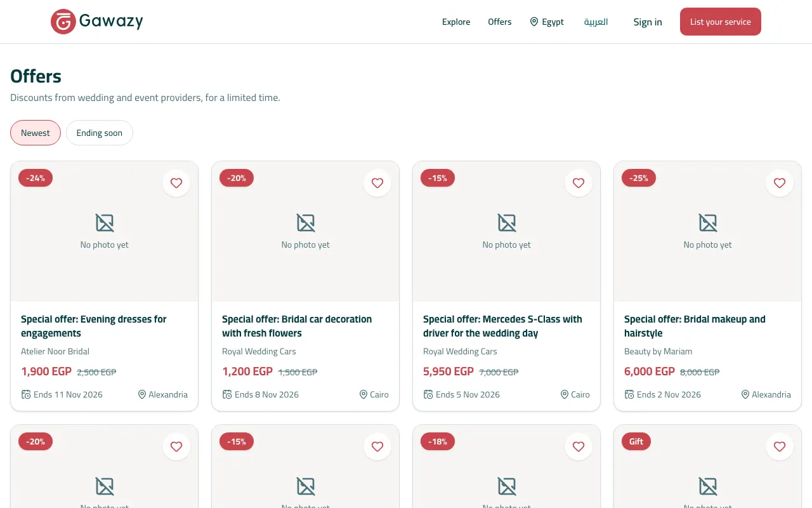
Task: Favorite the second-row offer with -18% badge
Action: coord(579,446)
